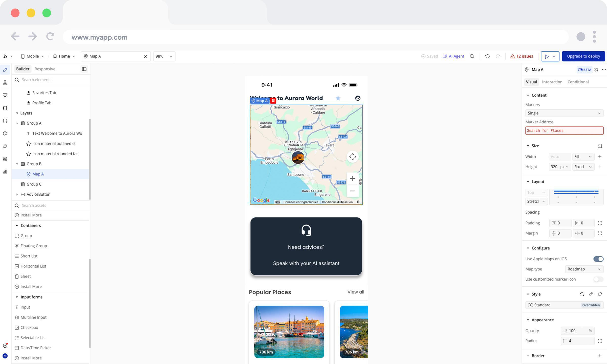Open the Logs chart icon in sidebar

tap(5, 172)
